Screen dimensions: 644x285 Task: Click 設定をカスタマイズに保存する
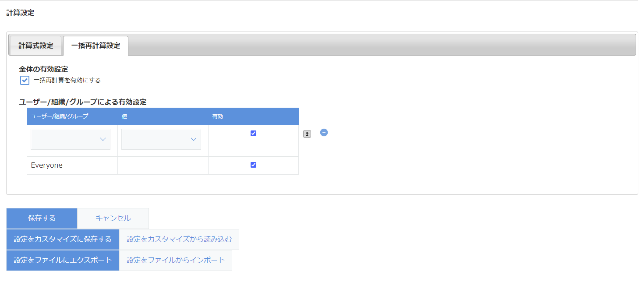(62, 239)
